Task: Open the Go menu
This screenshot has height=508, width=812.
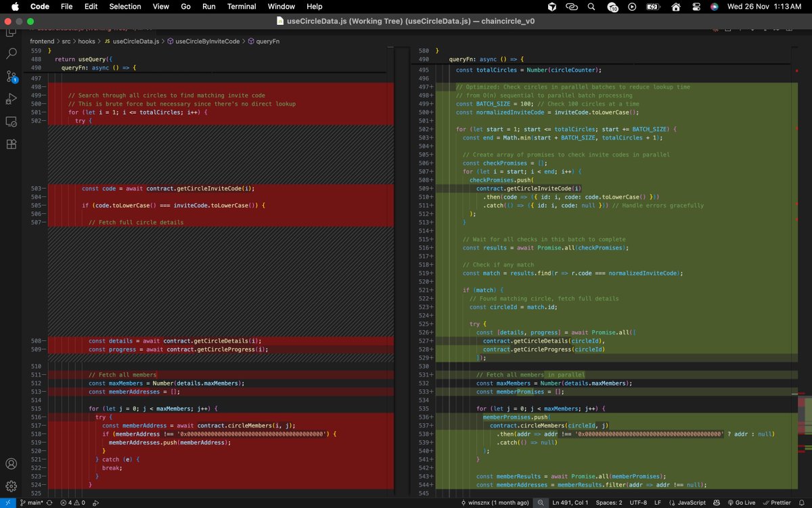Action: click(x=185, y=6)
